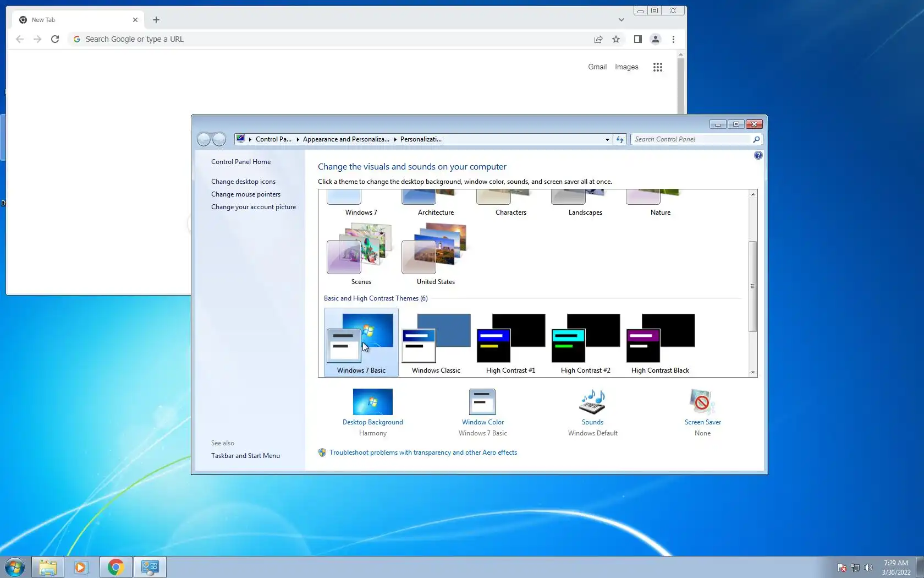Click the search magnifier in Control Panel
Viewport: 924px width, 578px height.
pyautogui.click(x=756, y=139)
